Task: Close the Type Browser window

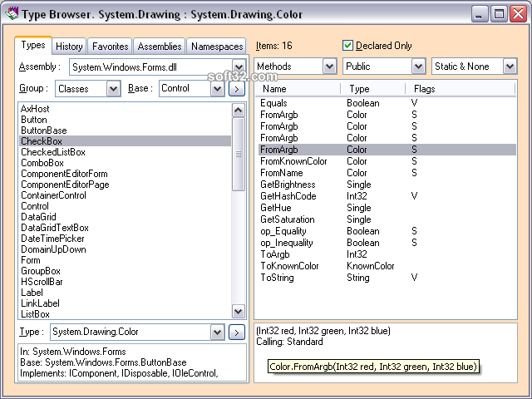Action: [x=519, y=14]
